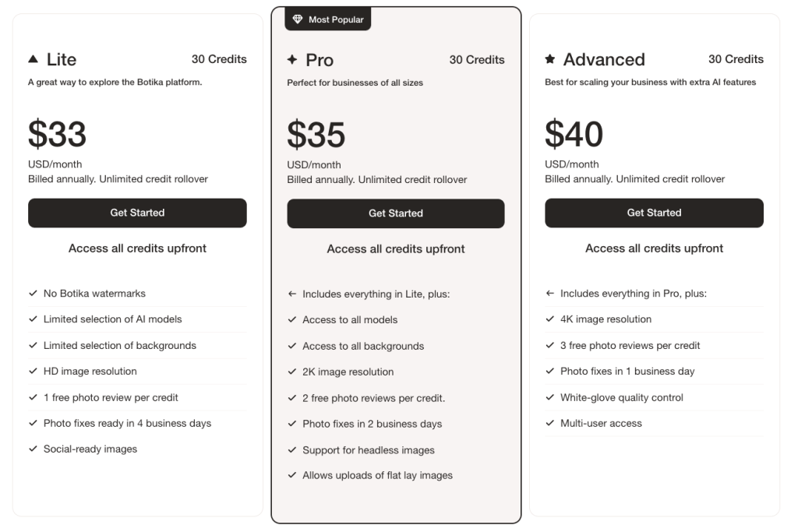Viewport: 798px width, 532px height.
Task: Click the Advanced plan star icon
Action: click(550, 59)
